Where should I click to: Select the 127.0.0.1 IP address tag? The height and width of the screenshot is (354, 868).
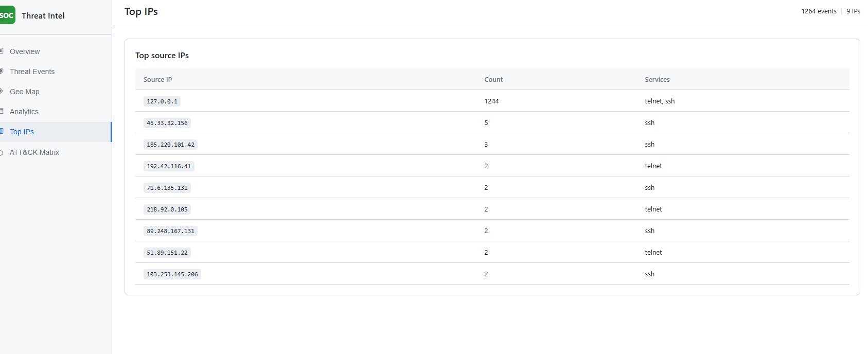[x=162, y=101]
